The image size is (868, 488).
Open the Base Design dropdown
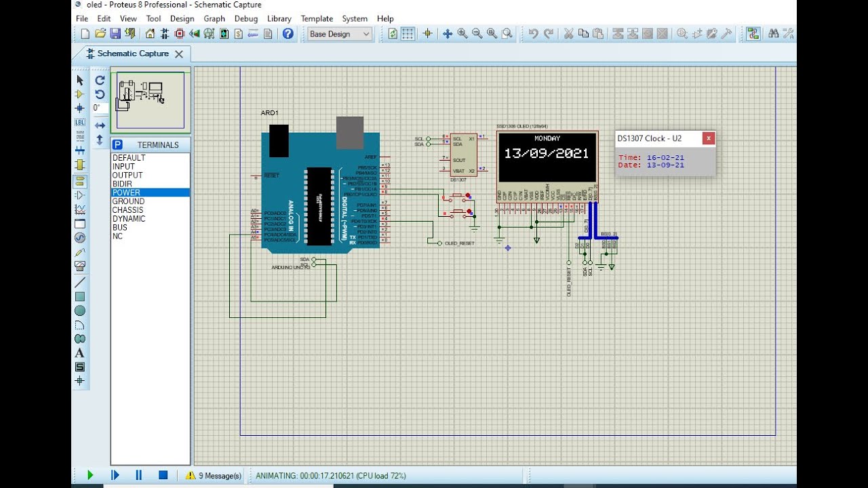(339, 34)
